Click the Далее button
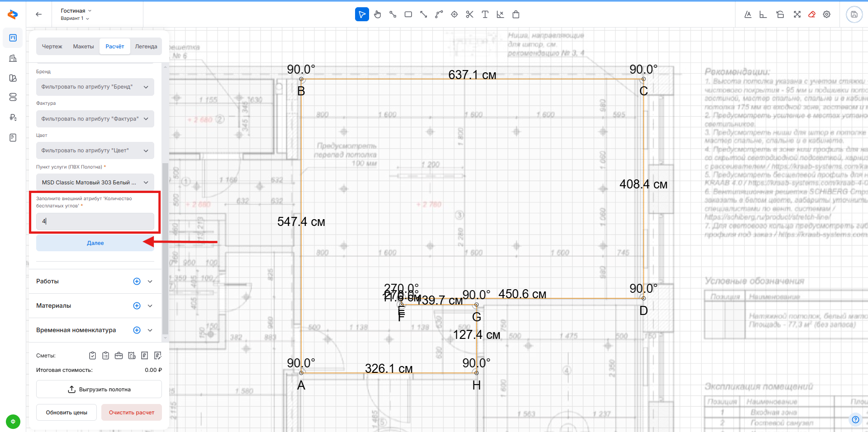This screenshot has height=432, width=868. point(95,243)
